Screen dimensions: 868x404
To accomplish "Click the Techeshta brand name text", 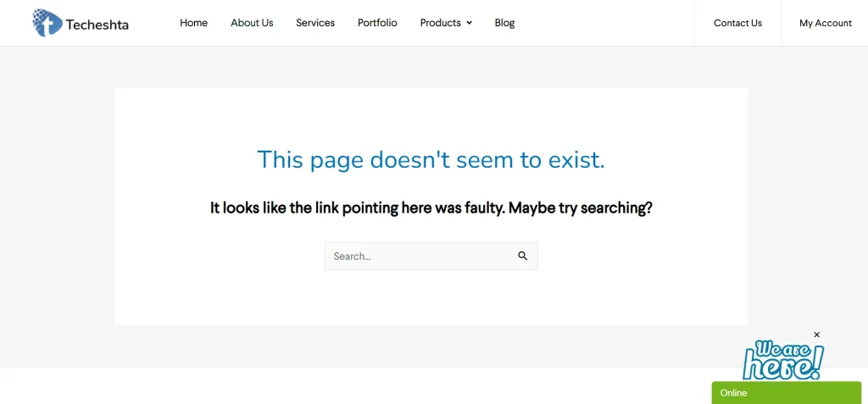I will tap(97, 25).
